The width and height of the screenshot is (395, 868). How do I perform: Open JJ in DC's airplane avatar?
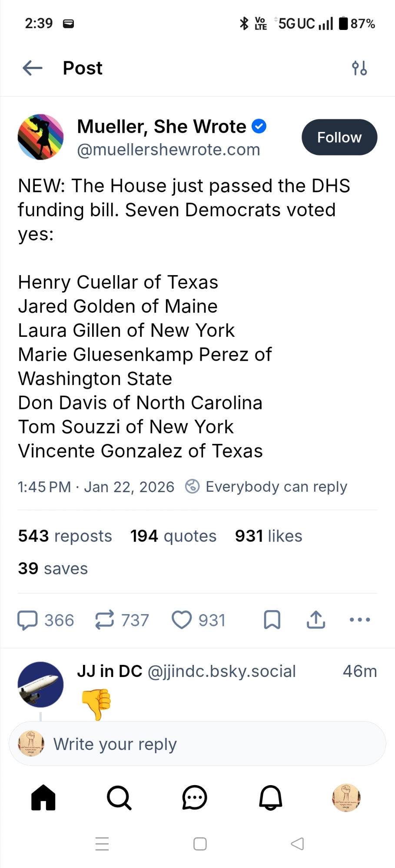tap(40, 684)
